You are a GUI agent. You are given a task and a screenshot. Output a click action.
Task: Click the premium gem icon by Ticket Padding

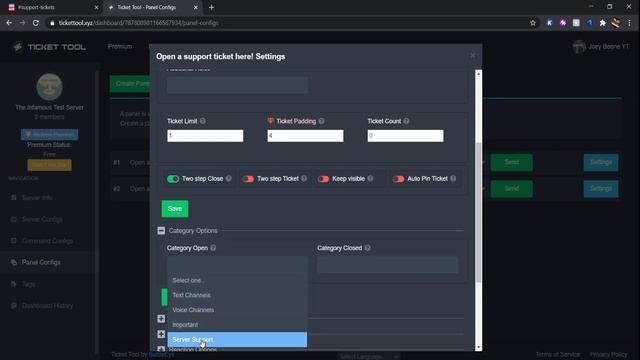coord(270,120)
